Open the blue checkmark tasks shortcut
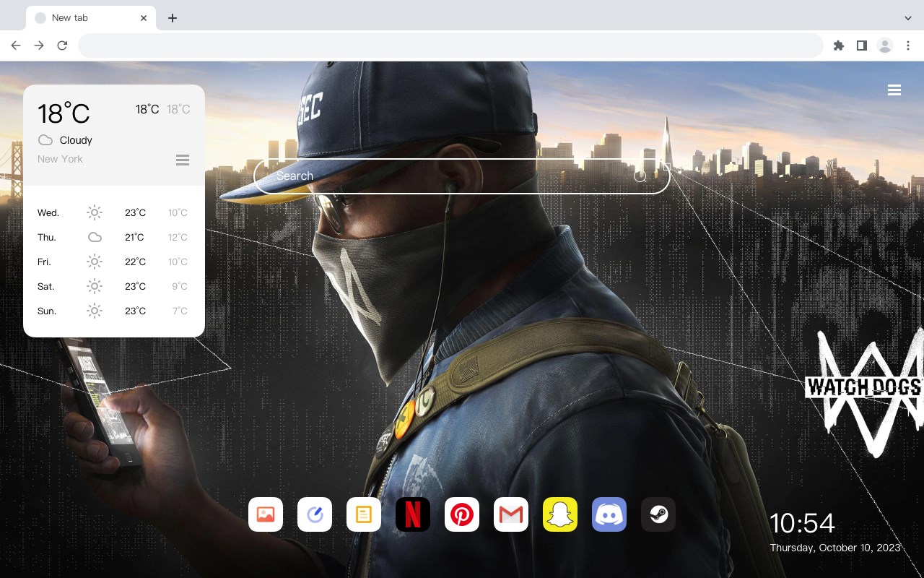924x578 pixels. (x=315, y=514)
